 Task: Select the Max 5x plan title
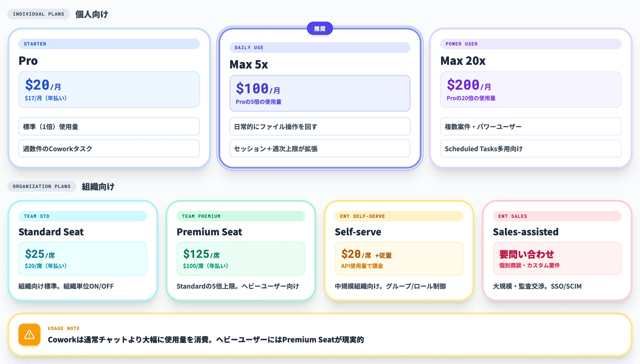[249, 65]
